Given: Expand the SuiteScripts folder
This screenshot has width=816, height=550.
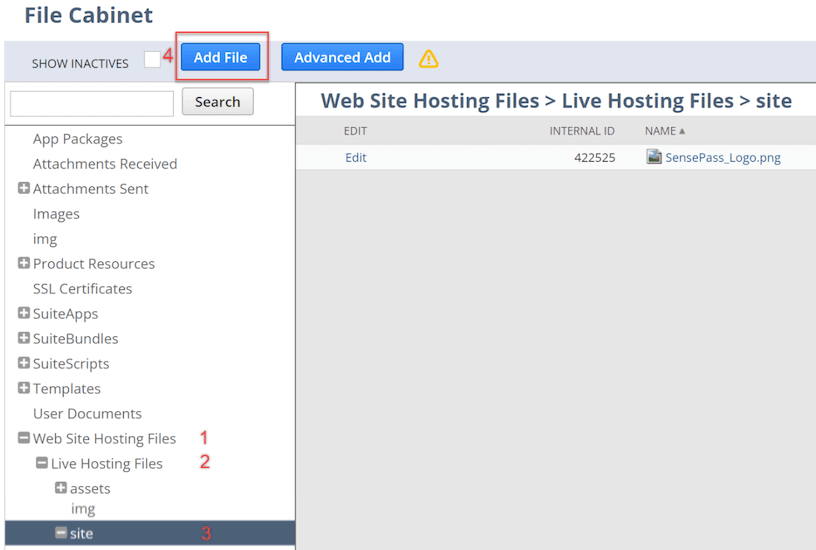Looking at the screenshot, I should tap(23, 363).
